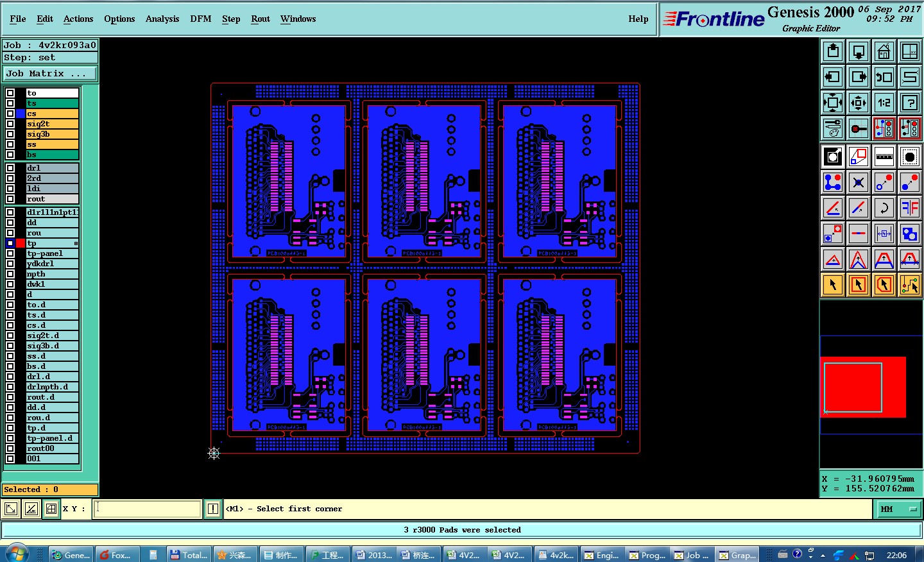Click the exclamation mark button beside the coordinate field
The image size is (924, 562).
[x=213, y=509]
